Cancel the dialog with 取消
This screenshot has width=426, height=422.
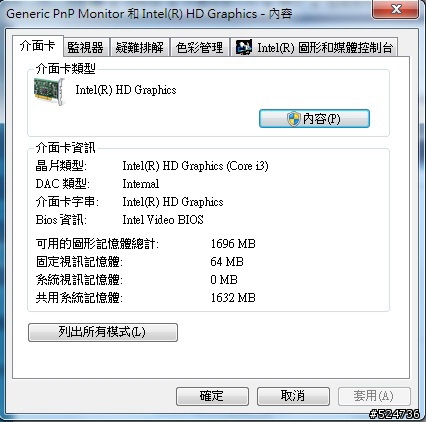pyautogui.click(x=293, y=396)
